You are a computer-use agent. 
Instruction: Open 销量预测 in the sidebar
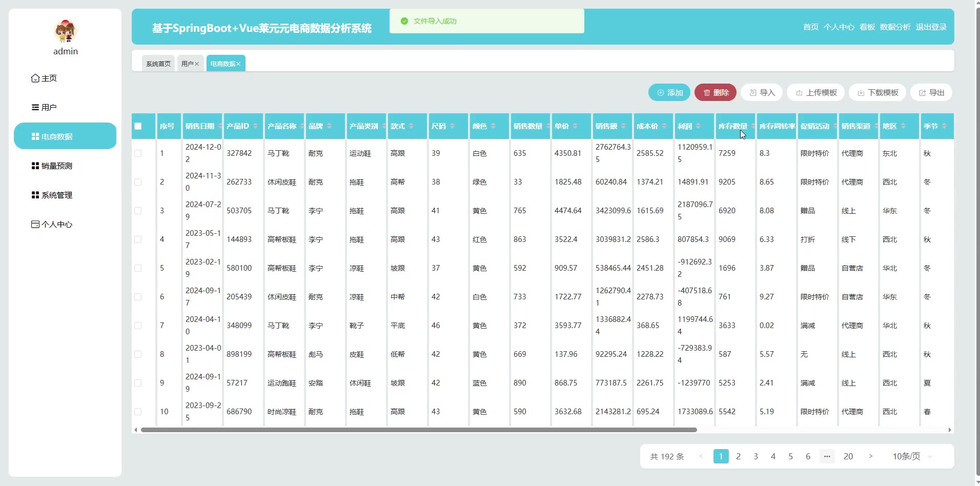52,166
